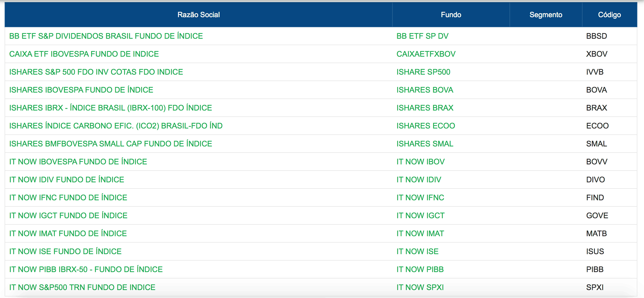Click IT NOW PIBB fund link
Screen dimensions: 644x298
420,270
